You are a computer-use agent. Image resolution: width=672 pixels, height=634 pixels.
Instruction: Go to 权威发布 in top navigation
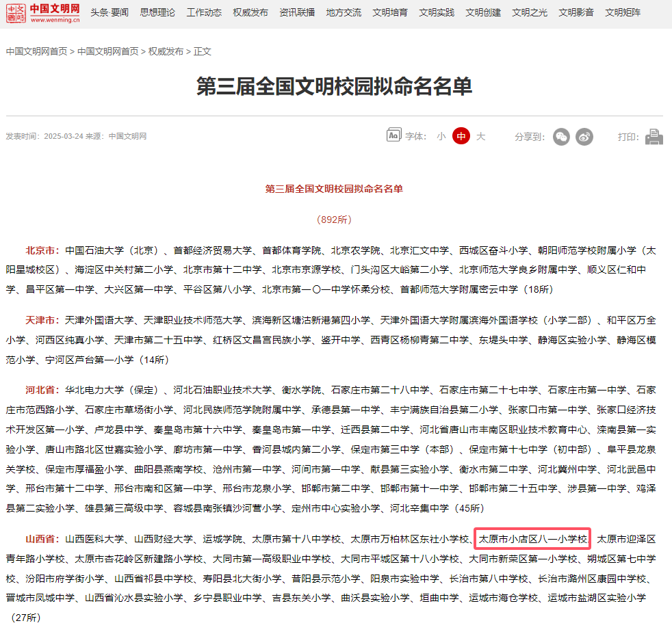pos(250,12)
